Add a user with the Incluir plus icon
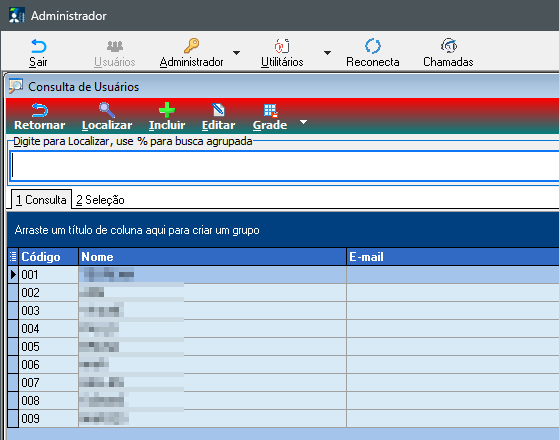The width and height of the screenshot is (559, 440). click(166, 110)
